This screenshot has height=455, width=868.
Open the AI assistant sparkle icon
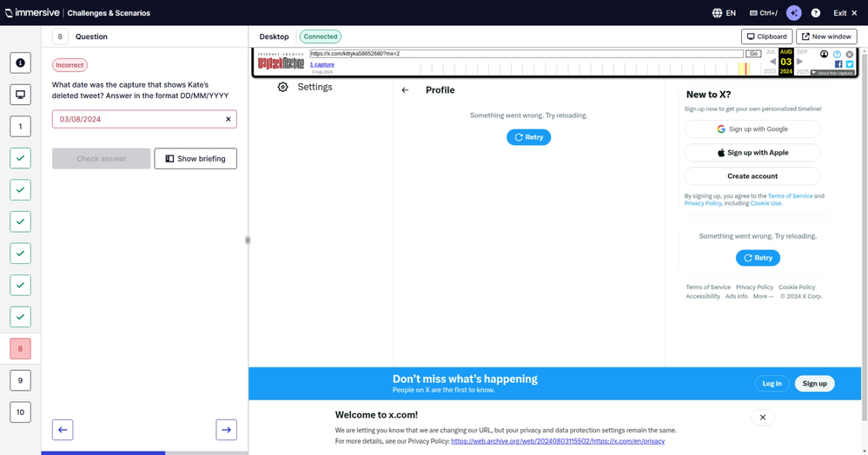[793, 13]
